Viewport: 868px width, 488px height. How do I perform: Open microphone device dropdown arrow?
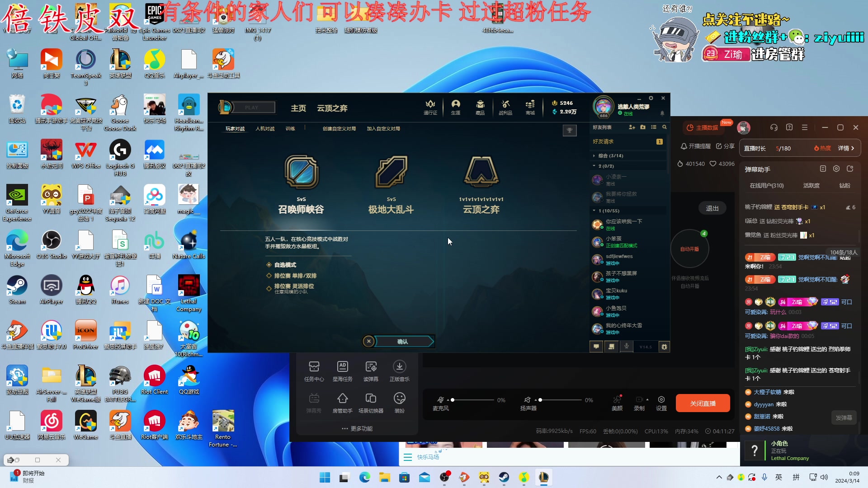(448, 400)
